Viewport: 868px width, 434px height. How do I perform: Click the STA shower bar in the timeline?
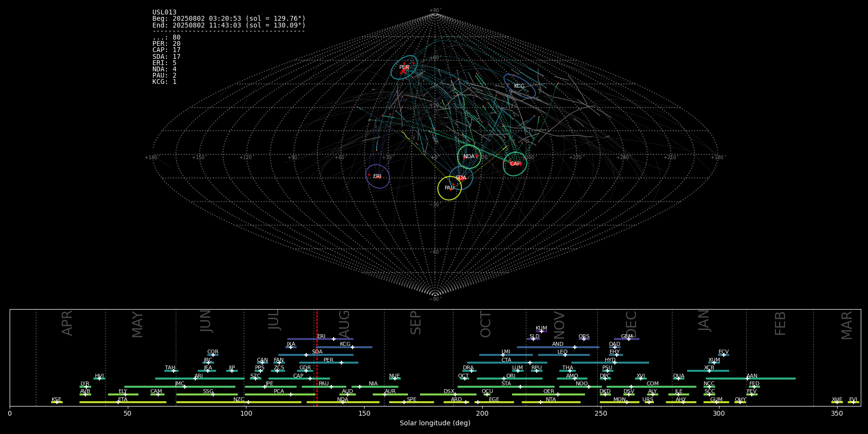point(506,387)
